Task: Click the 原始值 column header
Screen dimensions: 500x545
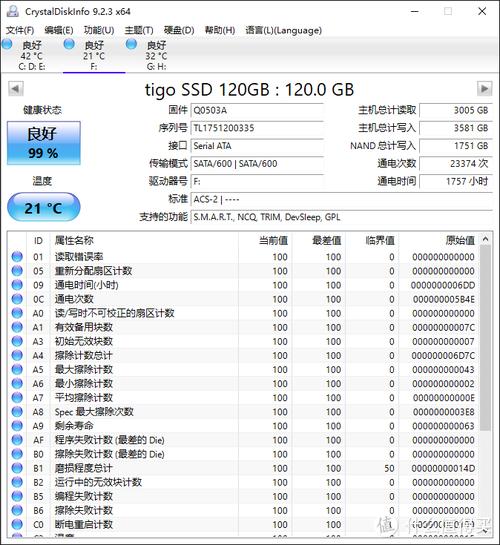Action: tap(439, 240)
